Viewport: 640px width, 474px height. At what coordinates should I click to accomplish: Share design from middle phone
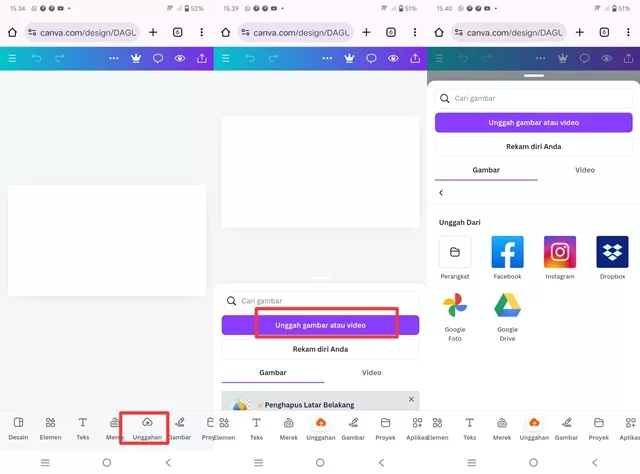pos(415,58)
